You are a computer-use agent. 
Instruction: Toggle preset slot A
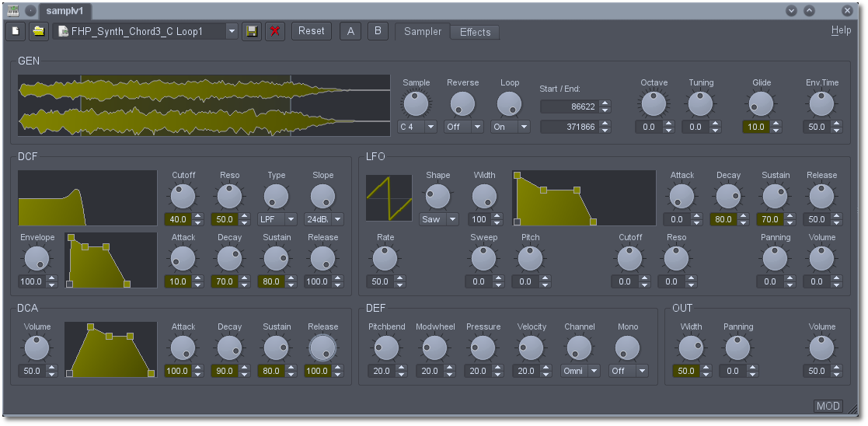point(350,31)
